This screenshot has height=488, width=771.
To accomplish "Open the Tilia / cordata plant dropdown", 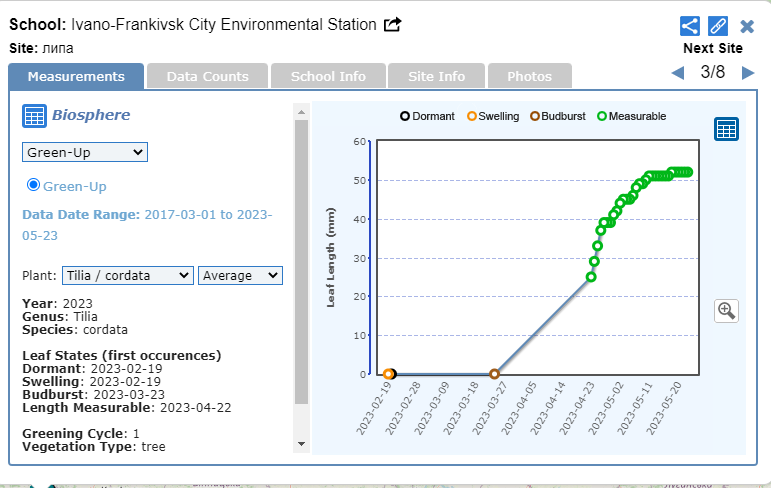I will click(x=127, y=275).
